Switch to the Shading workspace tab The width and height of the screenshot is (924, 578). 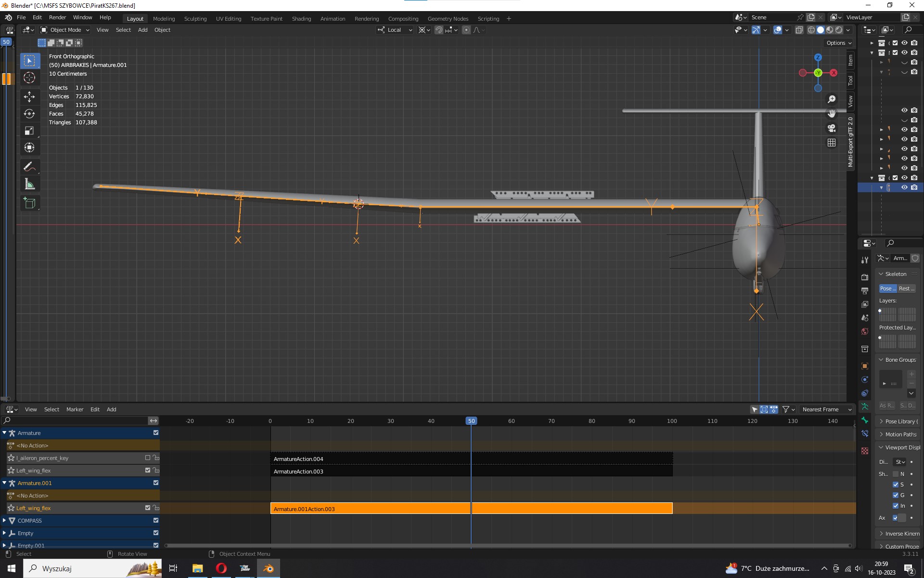pos(301,19)
